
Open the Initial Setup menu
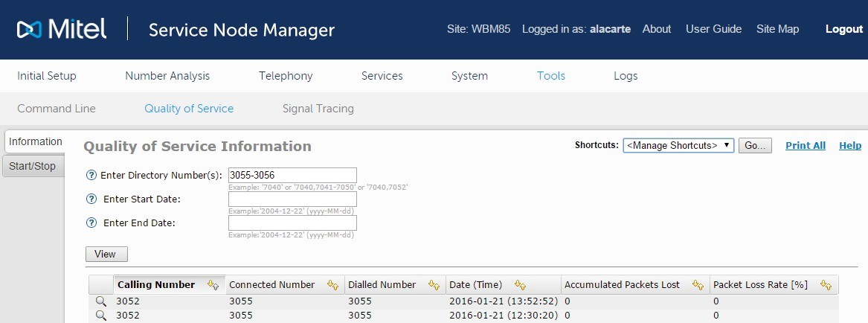pyautogui.click(x=47, y=76)
